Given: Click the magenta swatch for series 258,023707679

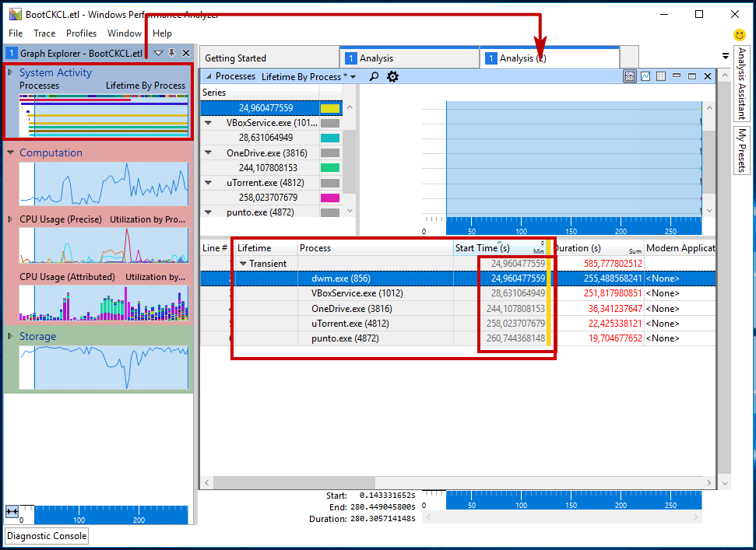Looking at the screenshot, I should pos(330,198).
